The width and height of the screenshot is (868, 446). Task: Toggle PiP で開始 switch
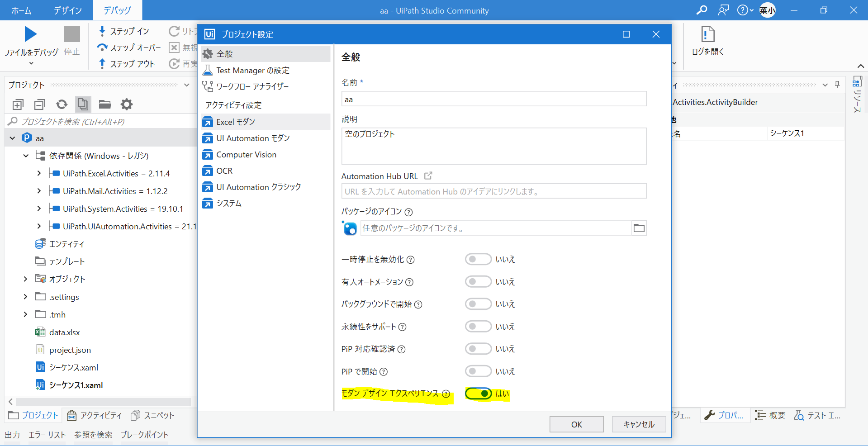coord(478,371)
